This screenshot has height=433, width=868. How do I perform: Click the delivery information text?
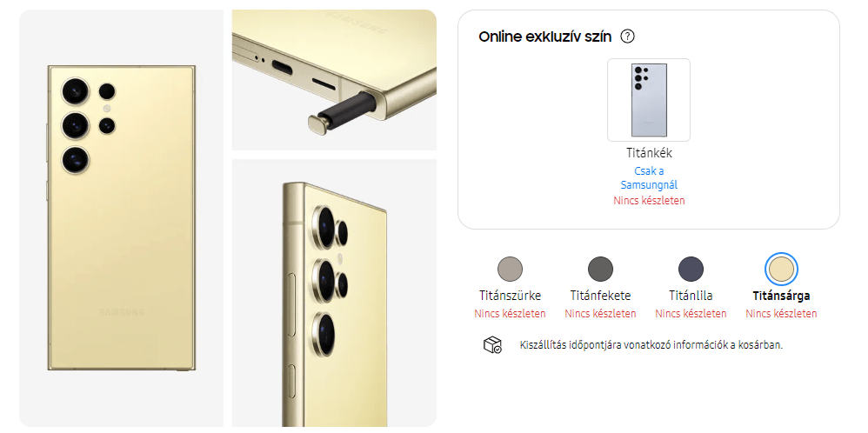tap(651, 345)
